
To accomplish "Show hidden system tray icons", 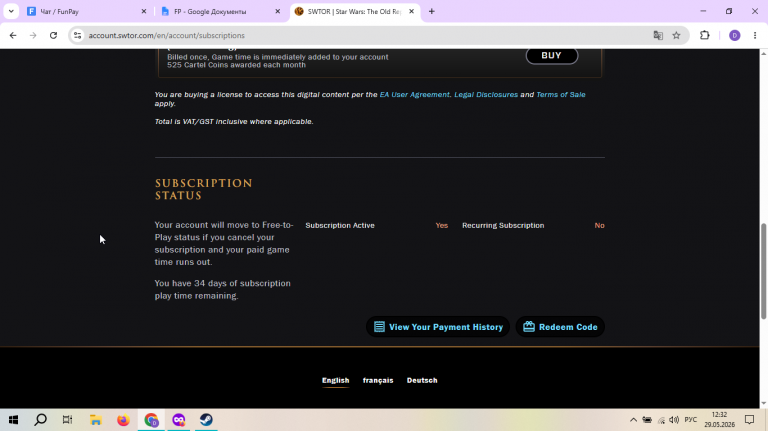I will (633, 420).
